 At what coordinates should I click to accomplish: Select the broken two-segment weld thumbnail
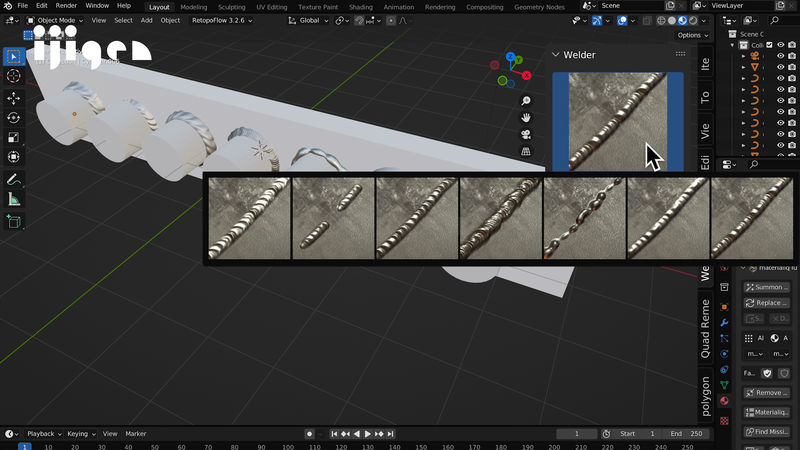pyautogui.click(x=333, y=218)
